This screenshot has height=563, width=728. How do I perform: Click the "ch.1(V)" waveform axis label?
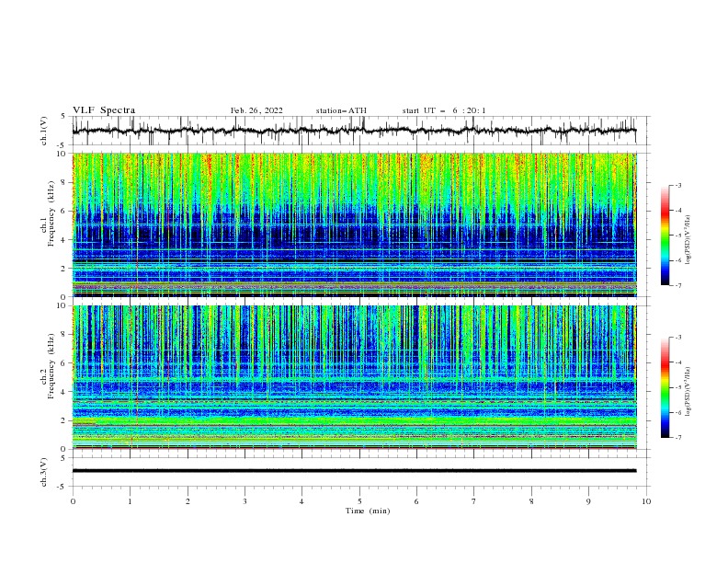click(x=44, y=131)
